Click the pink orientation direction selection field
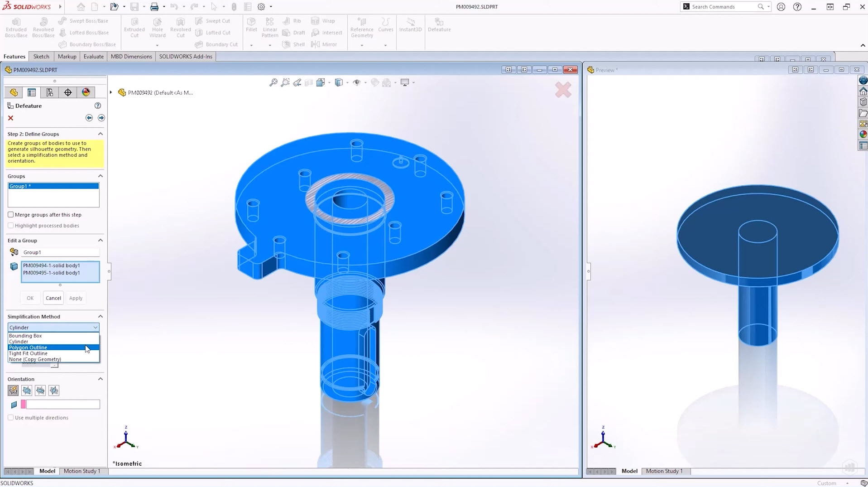The width and height of the screenshot is (868, 487). tap(62, 404)
